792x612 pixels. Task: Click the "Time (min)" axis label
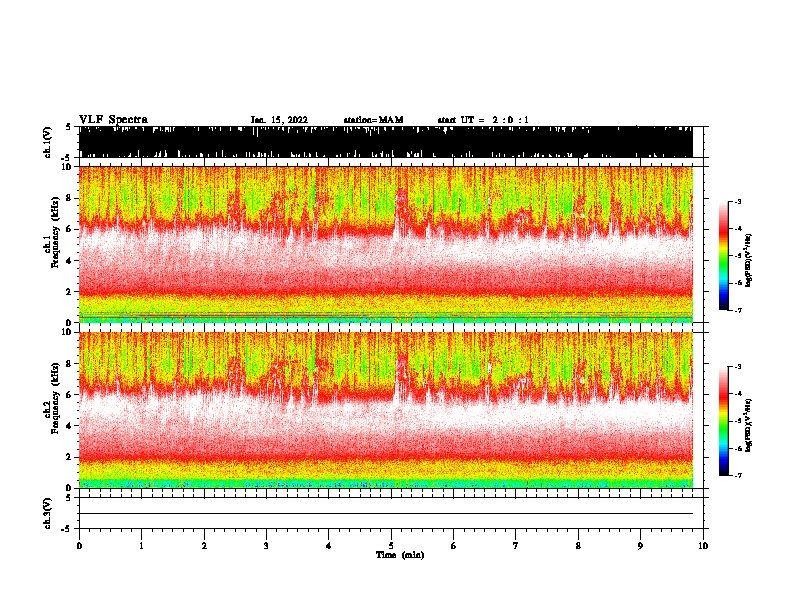pos(400,555)
